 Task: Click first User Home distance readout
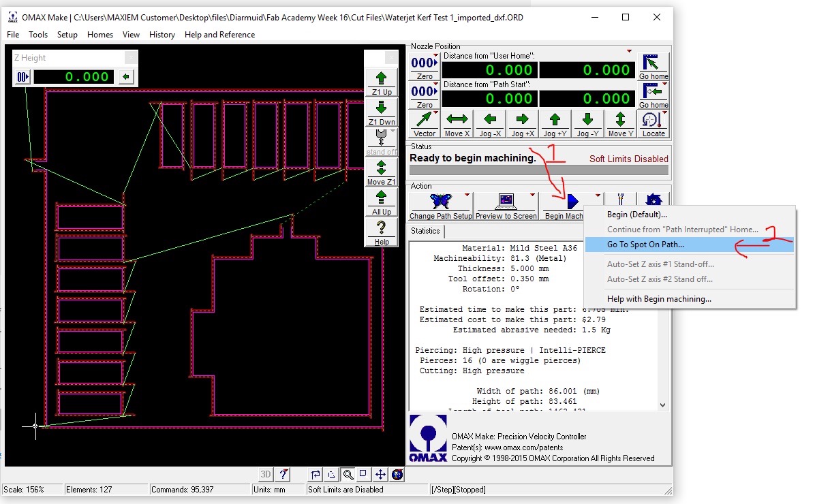(x=489, y=69)
